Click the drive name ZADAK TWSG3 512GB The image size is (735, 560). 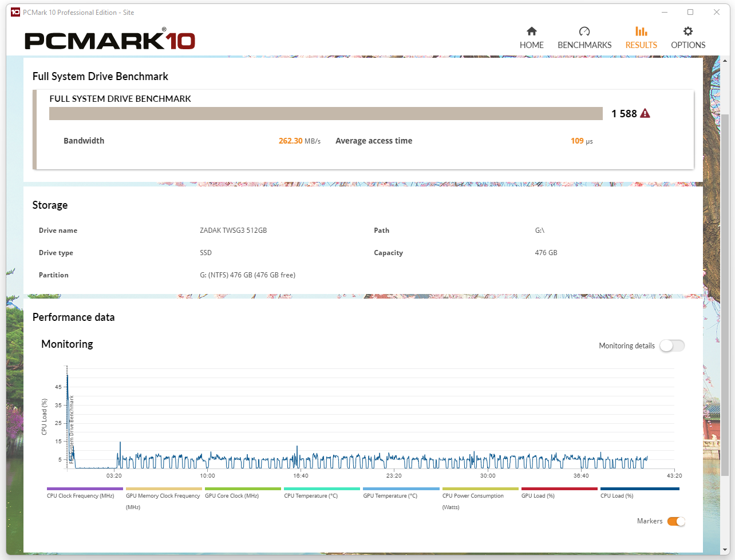[233, 231]
